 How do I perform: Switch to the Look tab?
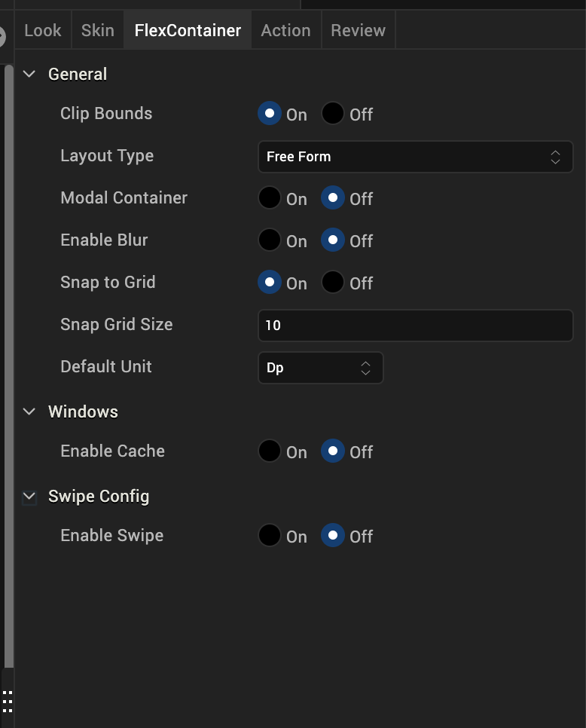tap(43, 30)
